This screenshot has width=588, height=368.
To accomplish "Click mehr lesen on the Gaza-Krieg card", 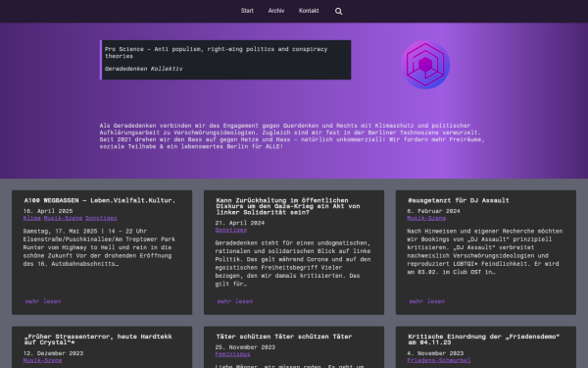I will 235,301.
